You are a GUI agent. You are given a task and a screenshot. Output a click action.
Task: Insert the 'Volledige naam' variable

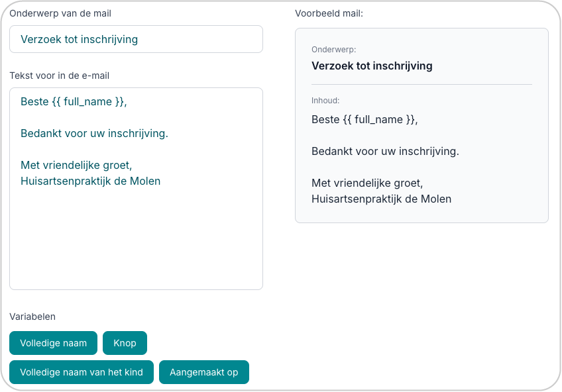tap(54, 343)
